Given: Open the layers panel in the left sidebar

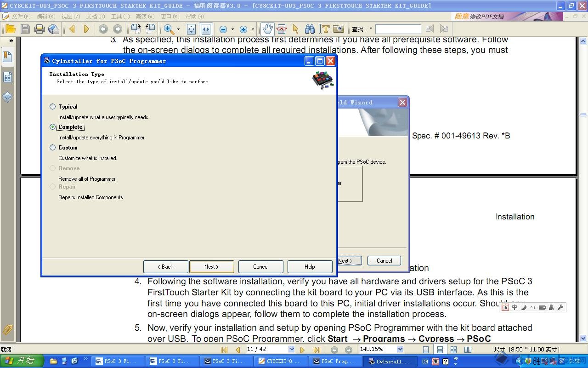Looking at the screenshot, I should [7, 97].
